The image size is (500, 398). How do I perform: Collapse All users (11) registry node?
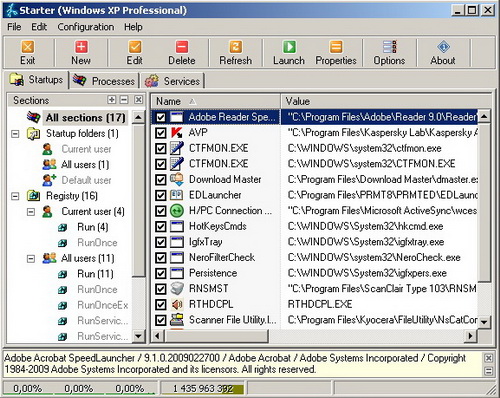[31, 258]
